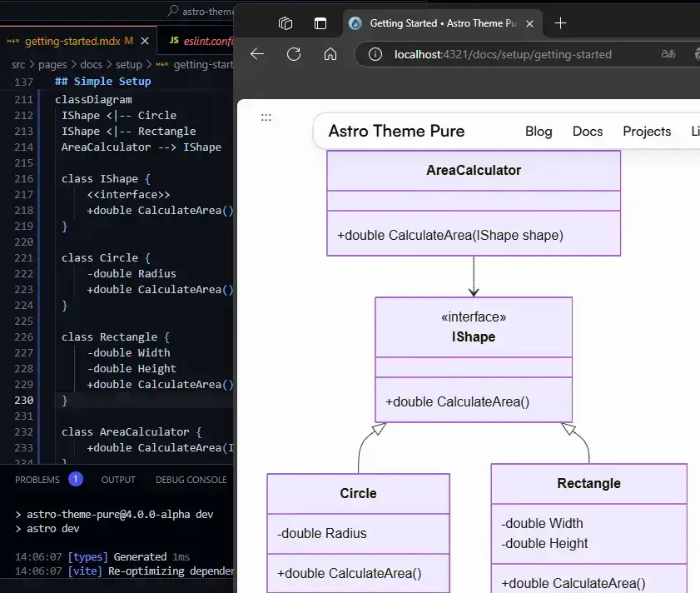Image resolution: width=700 pixels, height=593 pixels.
Task: Click '-double Radius' code line in editor
Action: pyautogui.click(x=132, y=273)
